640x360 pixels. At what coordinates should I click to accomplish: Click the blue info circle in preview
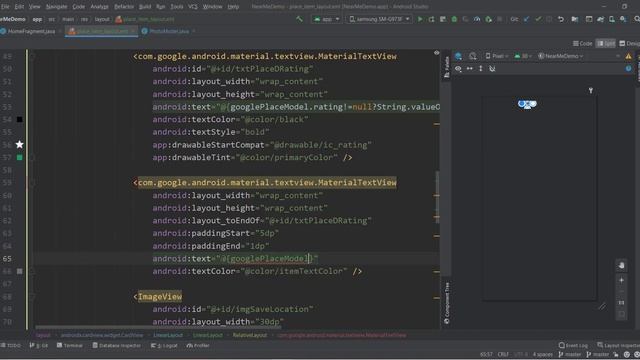click(629, 69)
